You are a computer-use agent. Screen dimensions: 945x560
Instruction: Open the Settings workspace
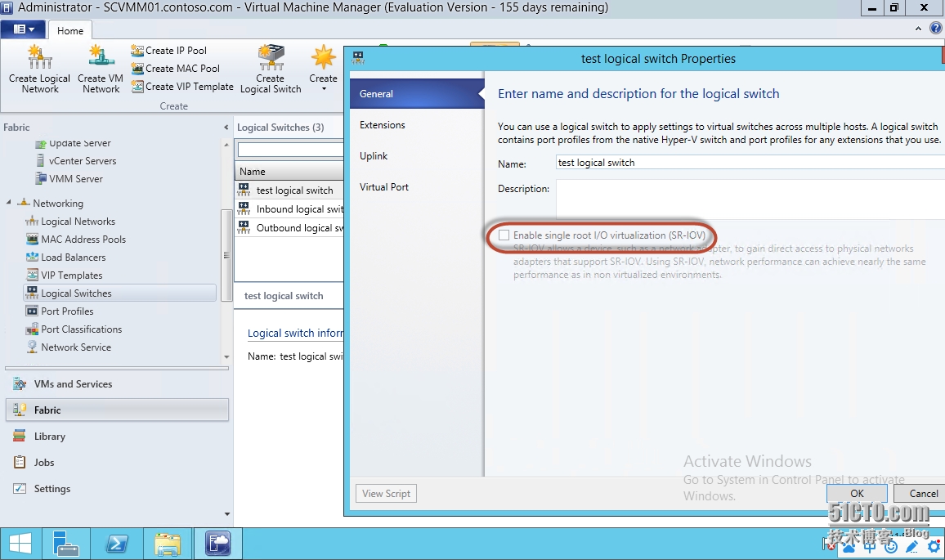point(117,489)
